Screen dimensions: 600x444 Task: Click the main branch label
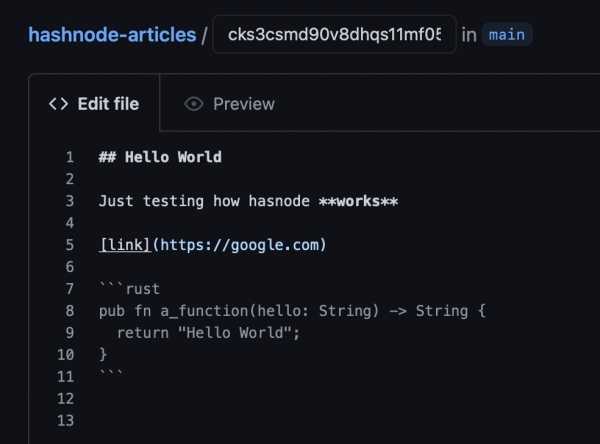click(x=507, y=35)
